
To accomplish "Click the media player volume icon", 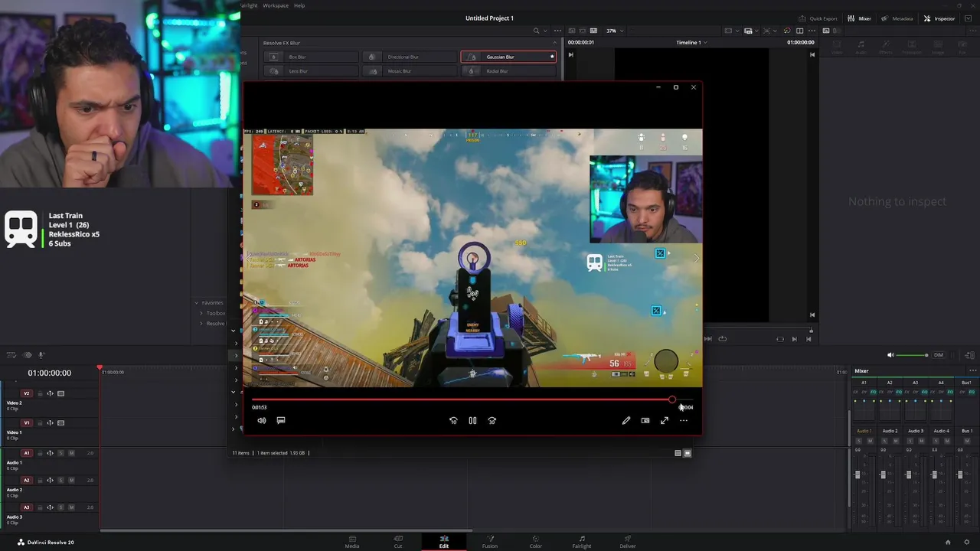I will click(x=262, y=420).
